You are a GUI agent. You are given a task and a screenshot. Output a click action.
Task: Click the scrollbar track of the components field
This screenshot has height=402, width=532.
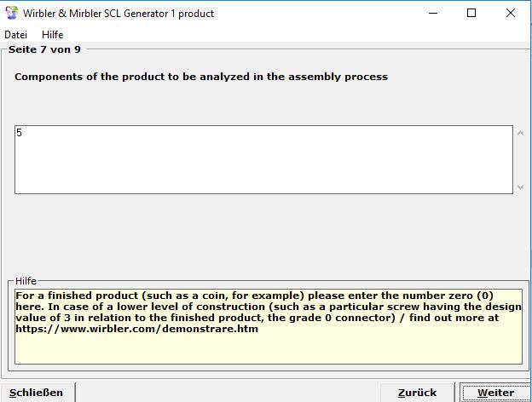click(x=521, y=159)
